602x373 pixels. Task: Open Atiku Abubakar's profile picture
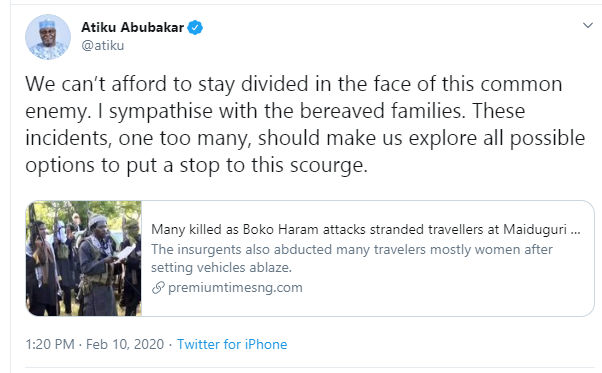click(x=48, y=37)
